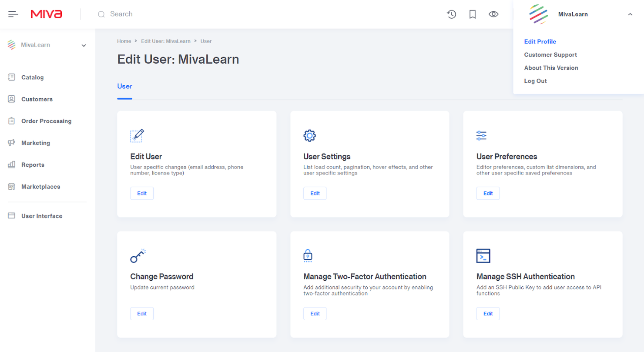Select Log Out from the profile menu
Screen dimensions: 644x352
535,81
